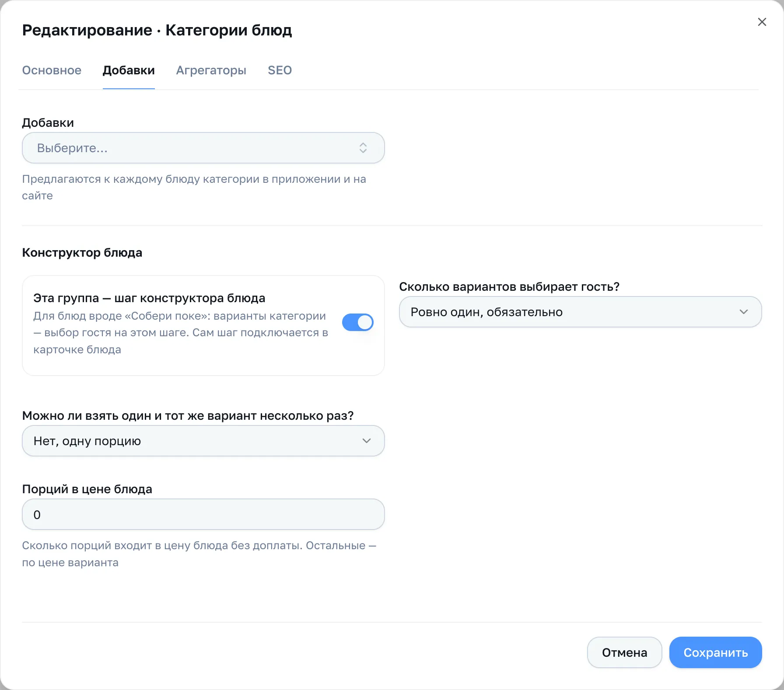Select the Добавки tab
Screen dimensions: 784x690
129,70
